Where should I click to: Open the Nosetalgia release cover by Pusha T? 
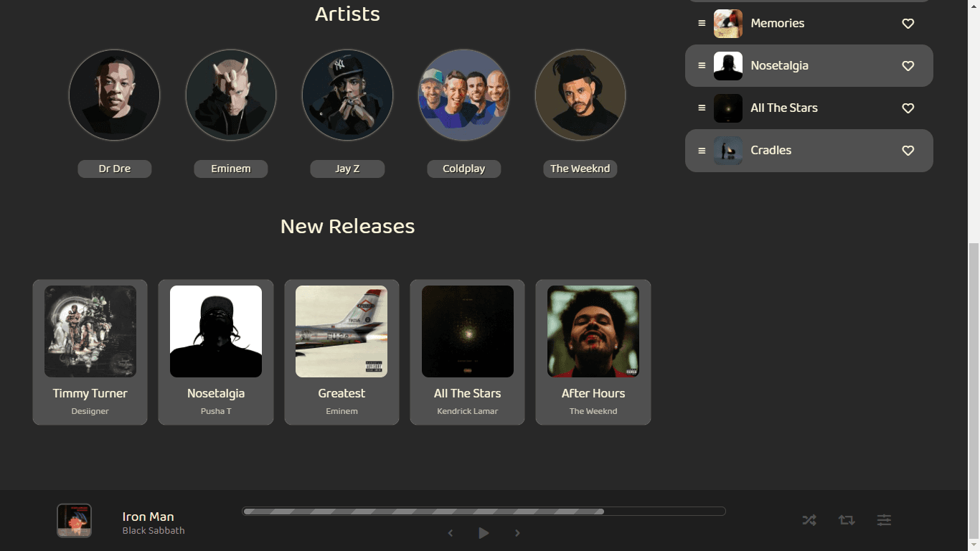pyautogui.click(x=216, y=331)
